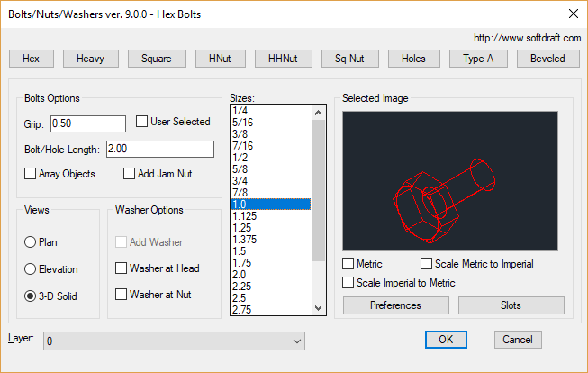This screenshot has height=373, width=588.
Task: Switch to Heavy bolt type
Action: tap(89, 59)
